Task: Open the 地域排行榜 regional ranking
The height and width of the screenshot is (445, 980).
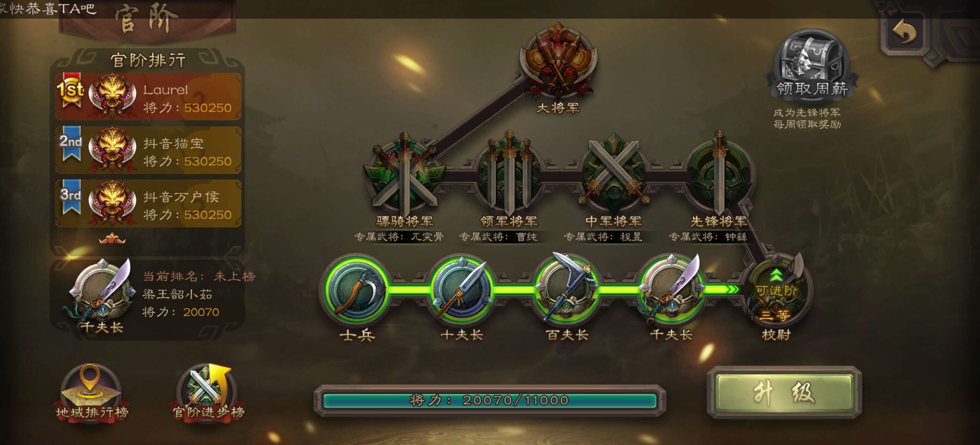Action: click(x=91, y=392)
